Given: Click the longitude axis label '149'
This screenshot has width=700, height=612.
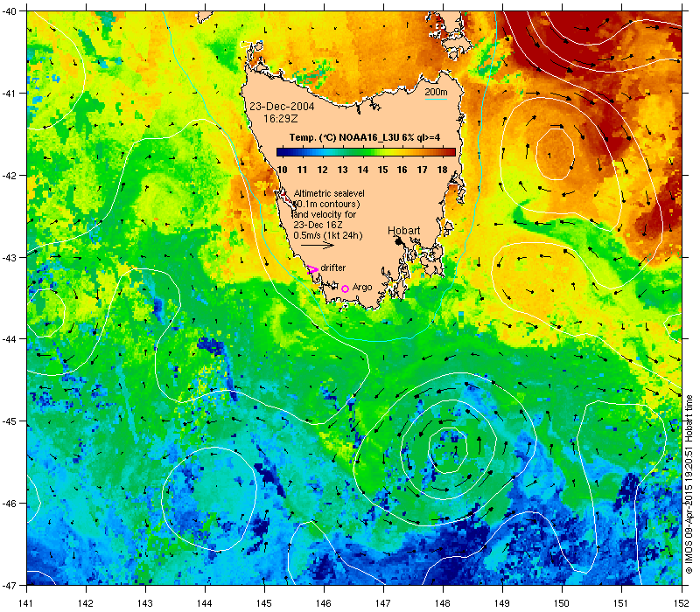Looking at the screenshot, I should click(x=502, y=603).
